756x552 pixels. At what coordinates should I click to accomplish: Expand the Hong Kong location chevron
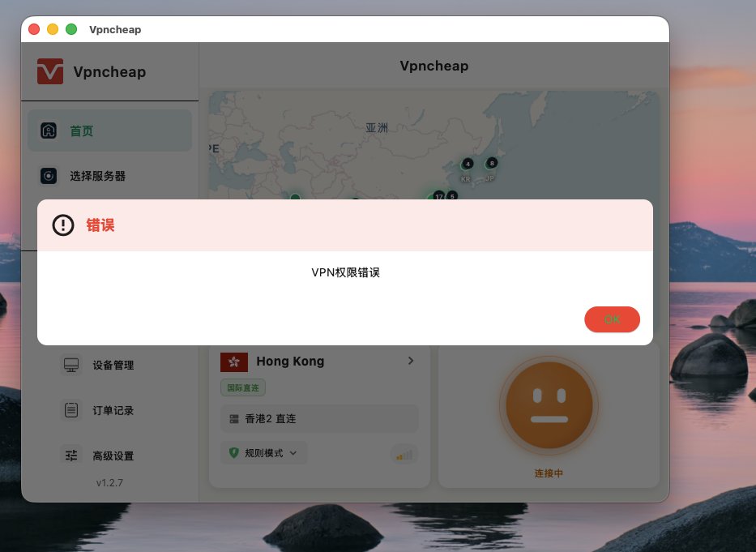click(411, 361)
